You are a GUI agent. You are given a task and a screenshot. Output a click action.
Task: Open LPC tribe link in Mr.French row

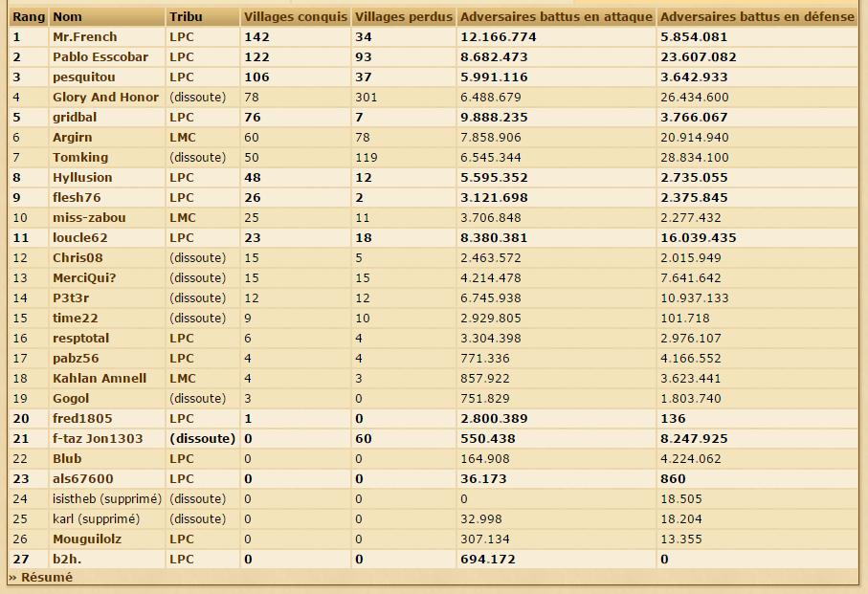[x=182, y=37]
